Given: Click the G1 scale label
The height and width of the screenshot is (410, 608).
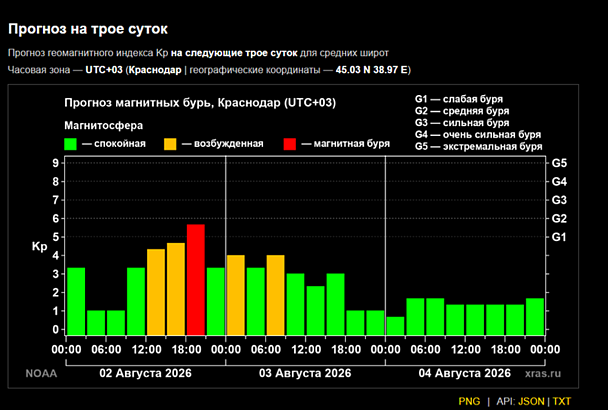Looking at the screenshot, I should pos(559,237).
